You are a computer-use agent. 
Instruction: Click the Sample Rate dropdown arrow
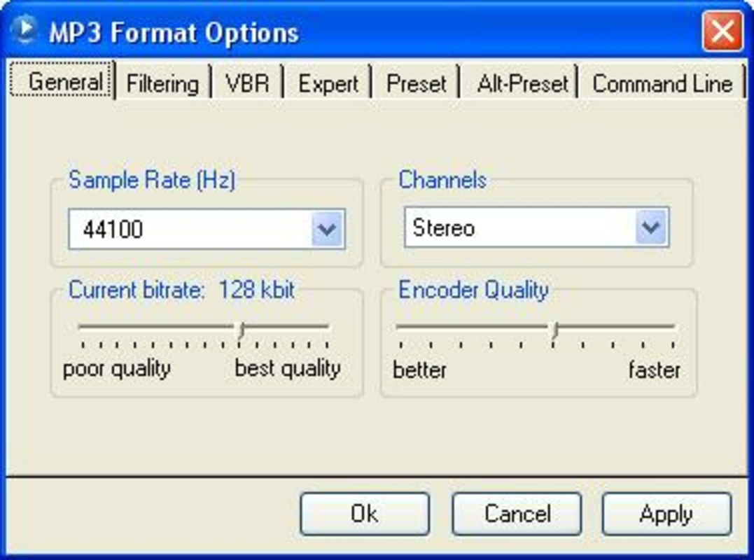pyautogui.click(x=329, y=227)
